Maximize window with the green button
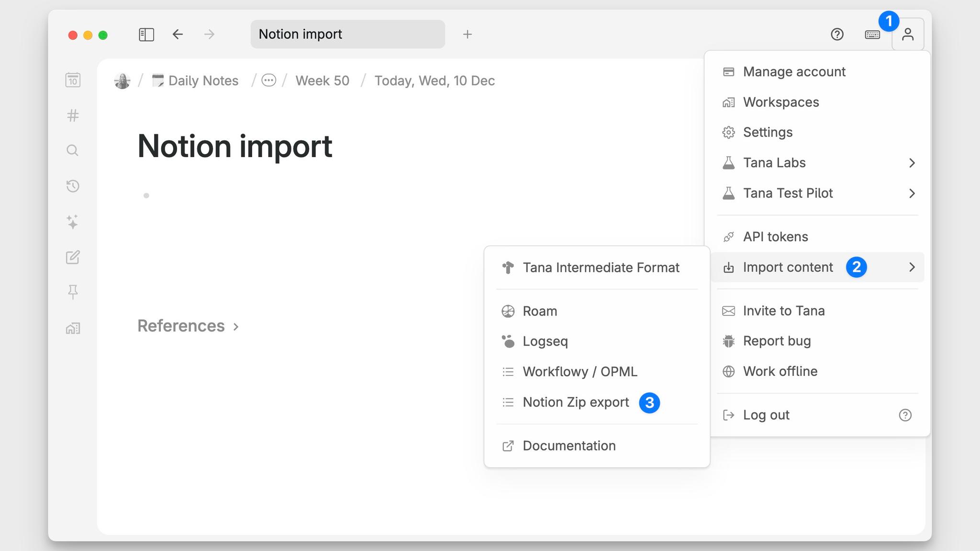This screenshot has width=980, height=551. [x=103, y=35]
